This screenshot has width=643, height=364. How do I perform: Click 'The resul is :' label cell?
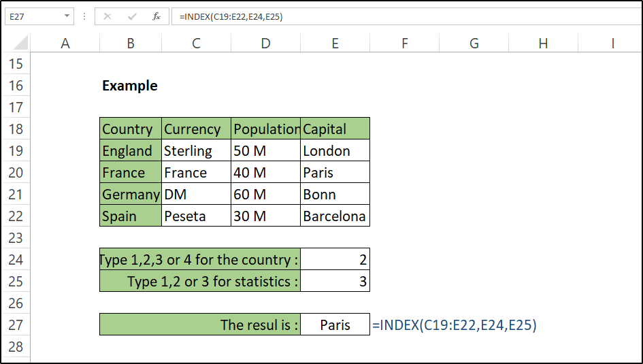[200, 325]
